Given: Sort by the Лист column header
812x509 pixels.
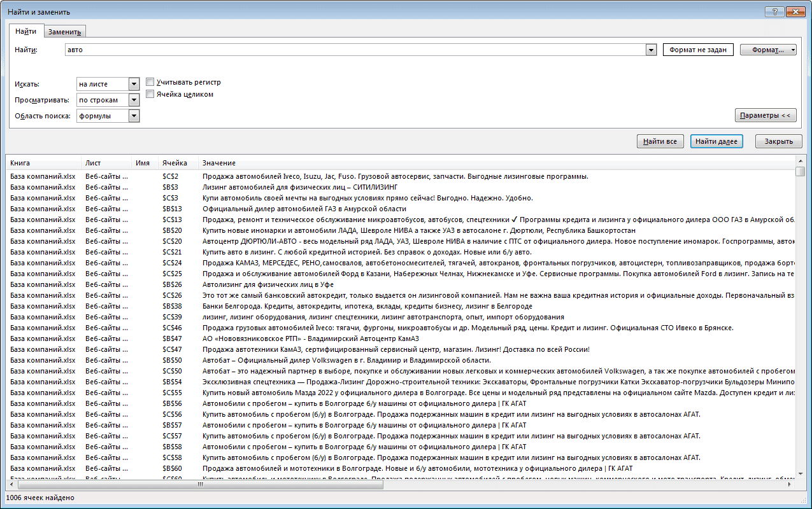Looking at the screenshot, I should [106, 163].
